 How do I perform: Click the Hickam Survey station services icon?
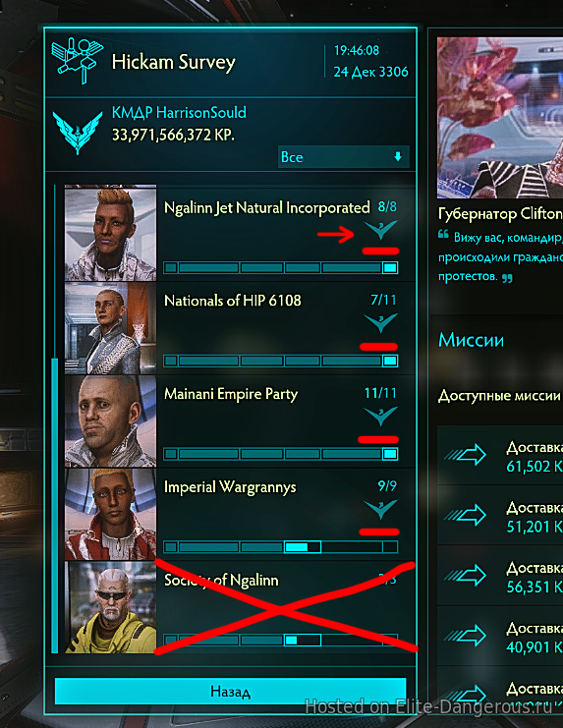tap(77, 61)
